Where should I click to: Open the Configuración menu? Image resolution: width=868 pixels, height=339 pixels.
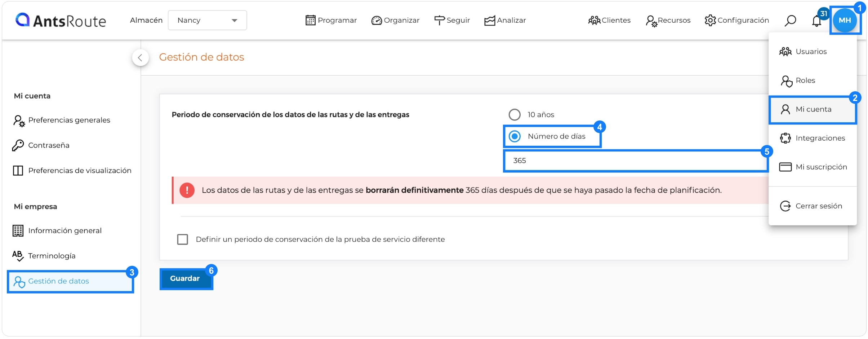coord(736,20)
